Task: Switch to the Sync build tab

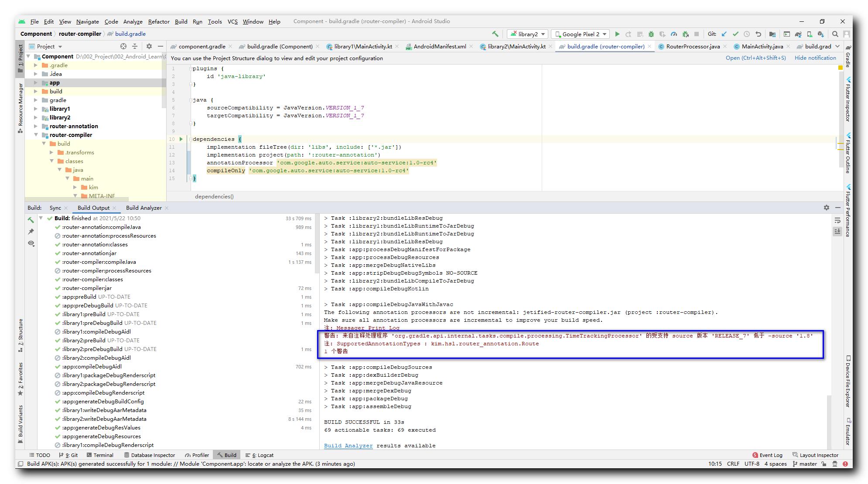Action: click(x=55, y=208)
